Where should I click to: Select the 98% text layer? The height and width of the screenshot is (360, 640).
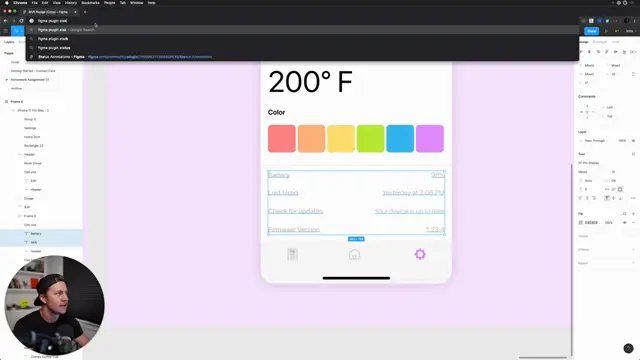(x=41, y=242)
